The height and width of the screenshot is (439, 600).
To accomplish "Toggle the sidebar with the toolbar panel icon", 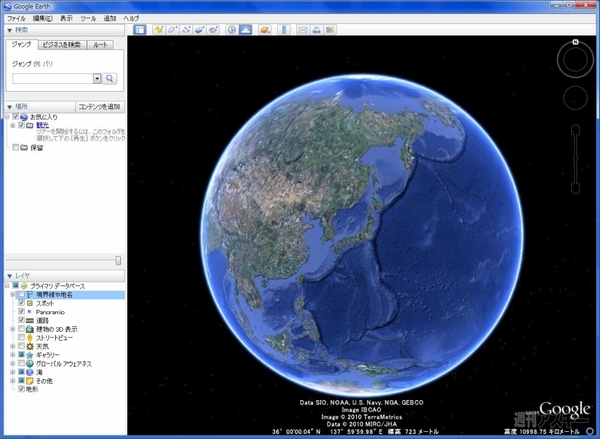I will click(x=140, y=29).
